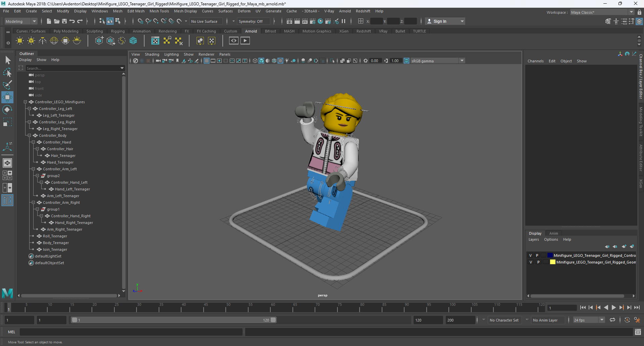Open the Symmetry Off dropdown
Screen dimensions: 644x346
(x=254, y=21)
